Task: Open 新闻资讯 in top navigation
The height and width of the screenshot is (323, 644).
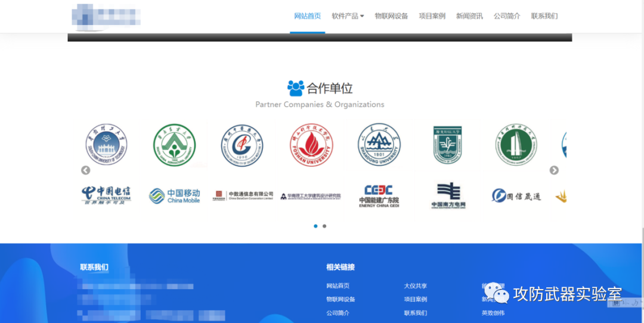Action: (x=469, y=16)
